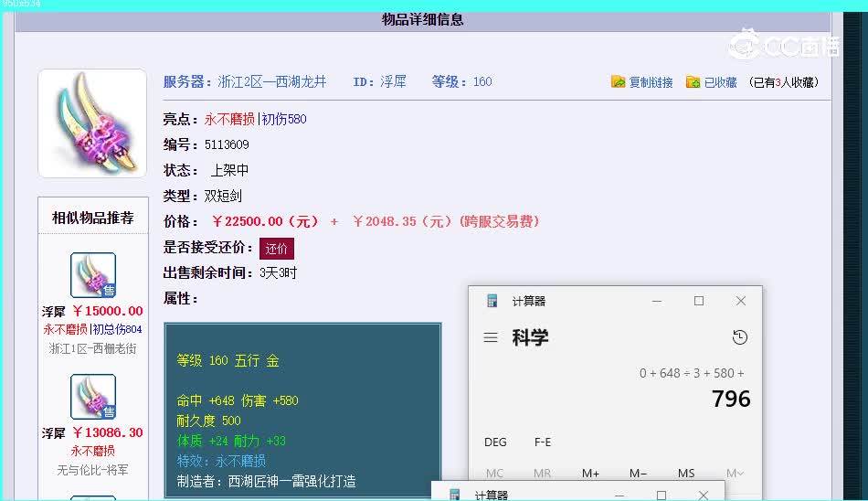
Task: Open calculator navigation hamburger menu
Action: 491,337
